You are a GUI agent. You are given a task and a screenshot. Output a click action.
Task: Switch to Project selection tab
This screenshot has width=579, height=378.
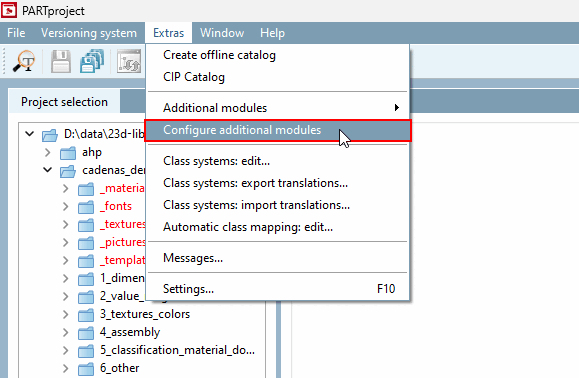click(64, 102)
